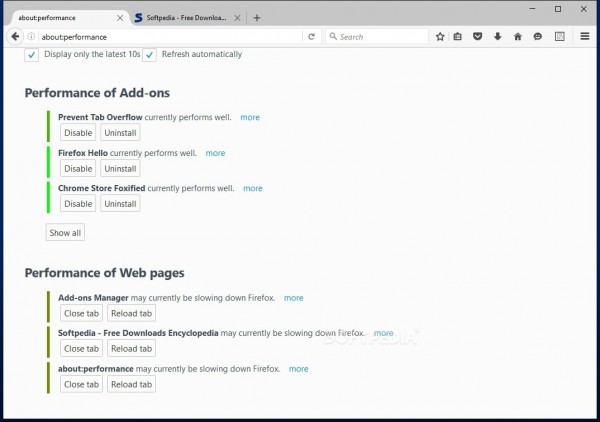
Task: Select Performance of Web pages heading
Action: point(104,273)
